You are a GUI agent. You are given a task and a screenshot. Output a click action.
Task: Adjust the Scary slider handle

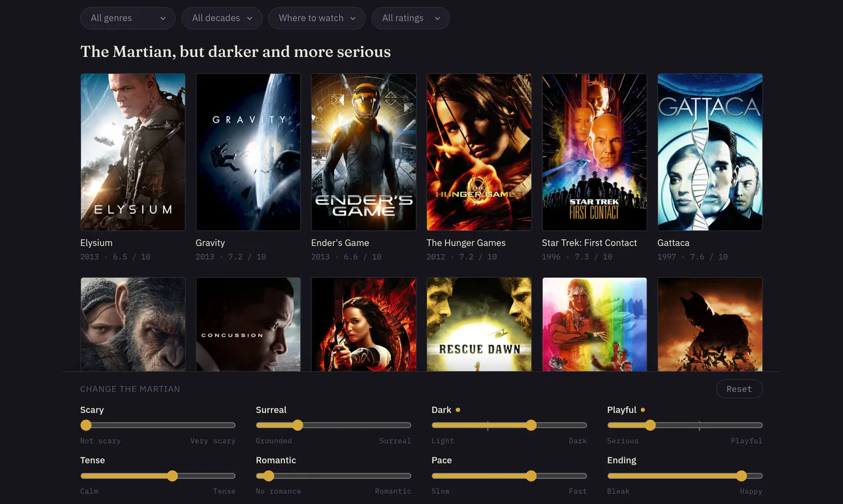click(x=86, y=425)
